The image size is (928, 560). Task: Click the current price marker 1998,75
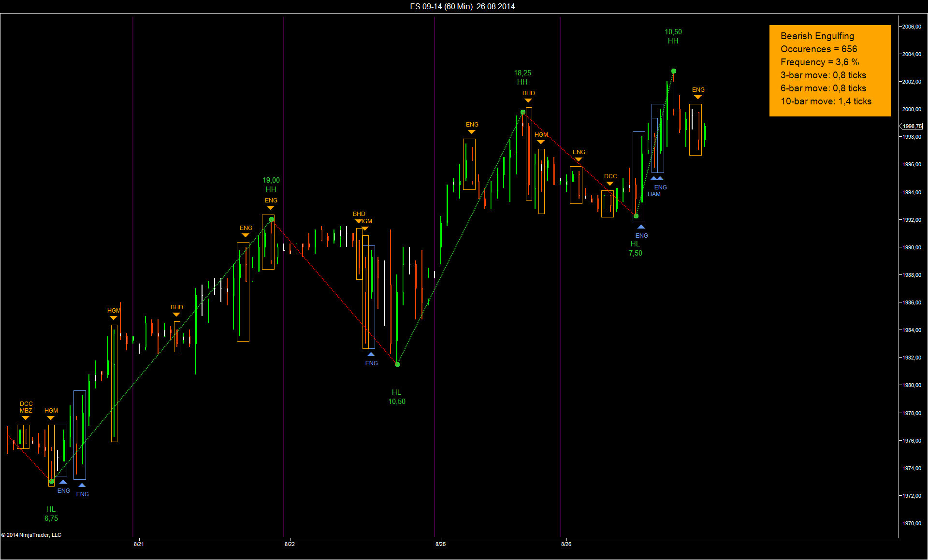point(912,126)
